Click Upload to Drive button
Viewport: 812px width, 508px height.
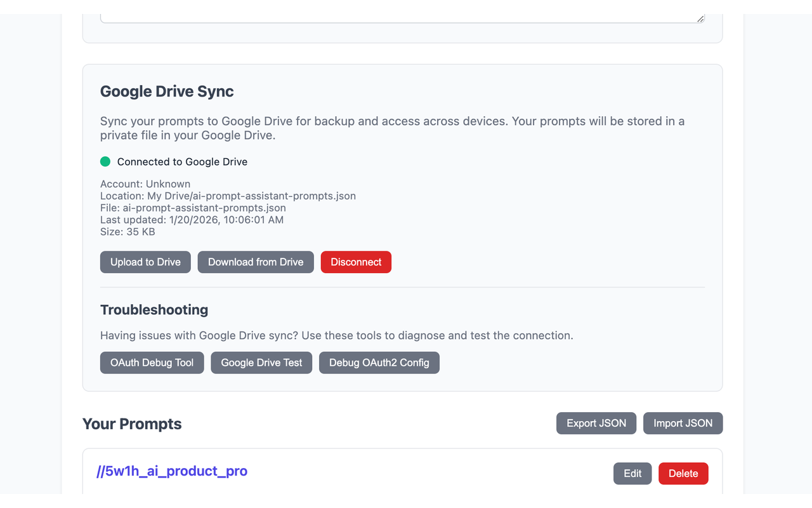tap(145, 262)
